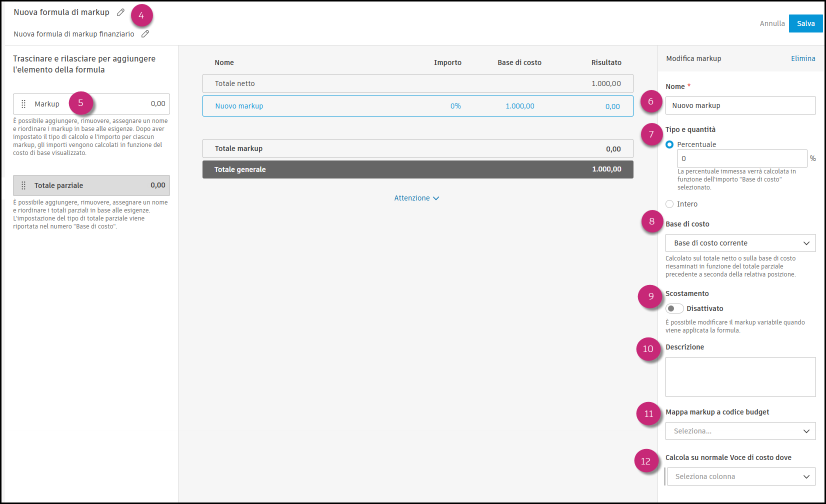826x504 pixels.
Task: Click inside the 'Descrizione' text area
Action: (x=740, y=376)
